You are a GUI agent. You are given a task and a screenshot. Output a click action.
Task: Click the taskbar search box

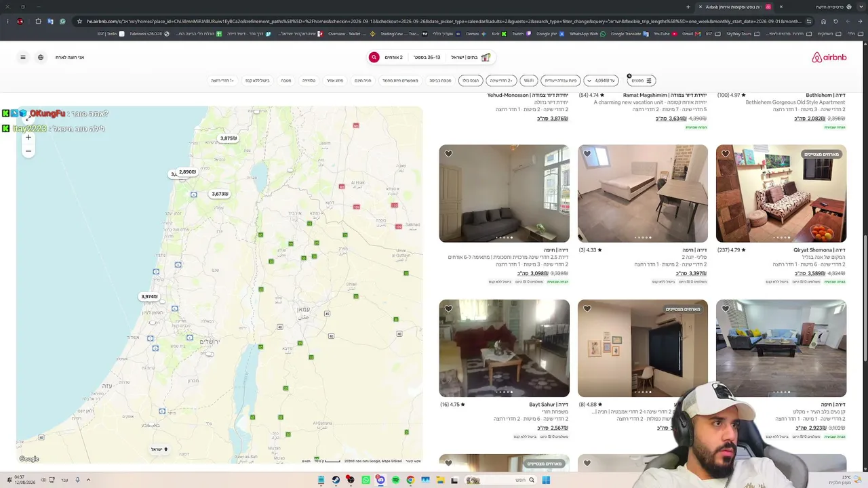[x=501, y=480]
